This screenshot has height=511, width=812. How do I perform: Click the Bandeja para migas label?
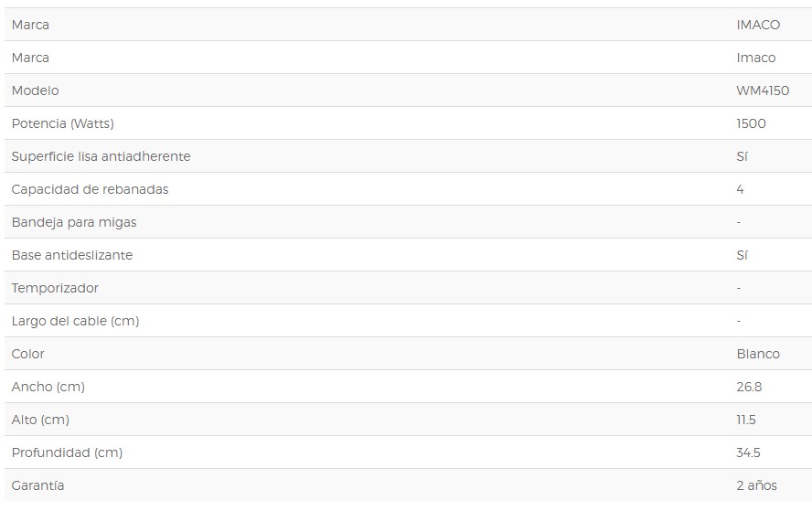(74, 222)
